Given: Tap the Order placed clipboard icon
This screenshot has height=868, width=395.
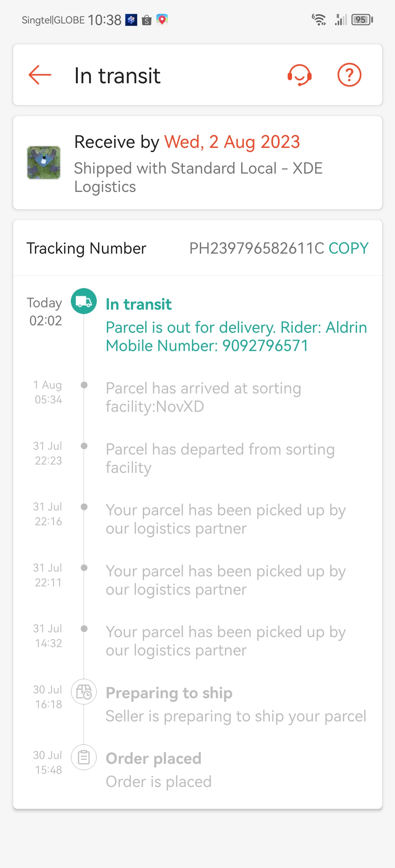Looking at the screenshot, I should (x=84, y=757).
